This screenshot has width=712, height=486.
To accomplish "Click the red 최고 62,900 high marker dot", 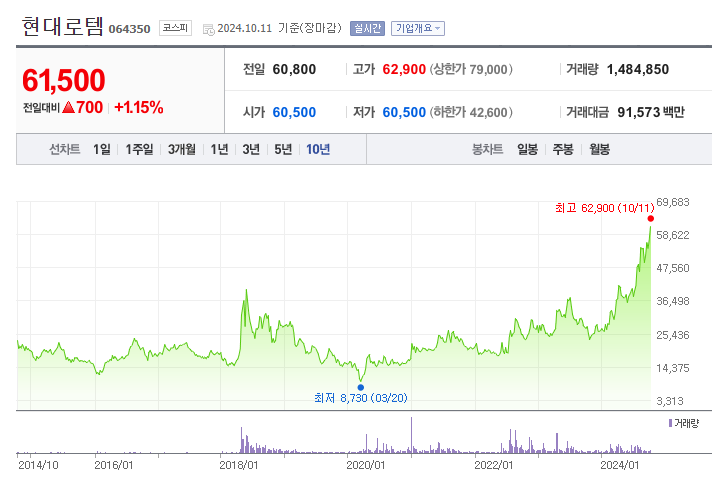I will coord(651,218).
